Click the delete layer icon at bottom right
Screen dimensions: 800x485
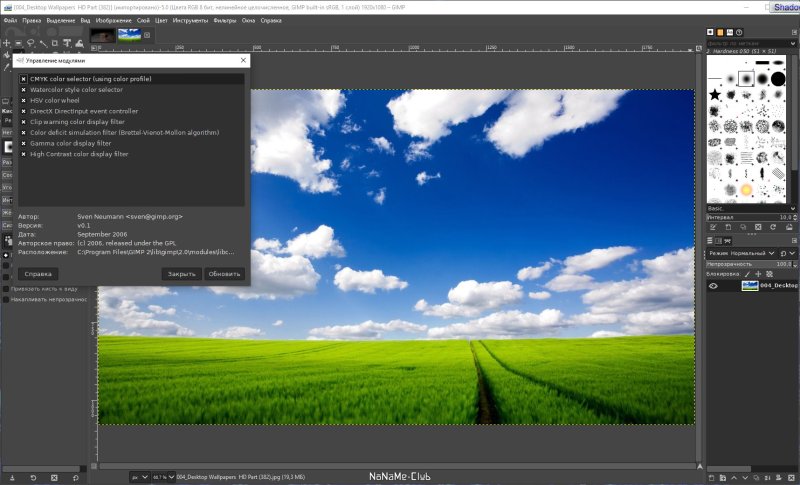pos(791,478)
